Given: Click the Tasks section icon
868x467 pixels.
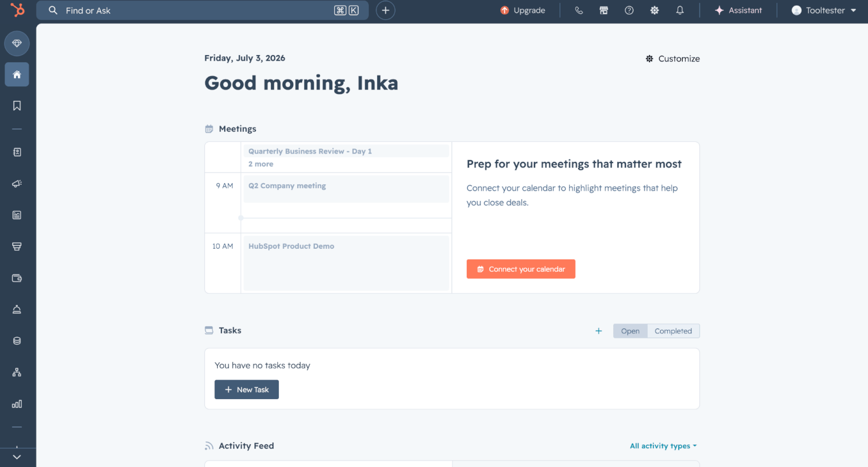Looking at the screenshot, I should pos(209,331).
